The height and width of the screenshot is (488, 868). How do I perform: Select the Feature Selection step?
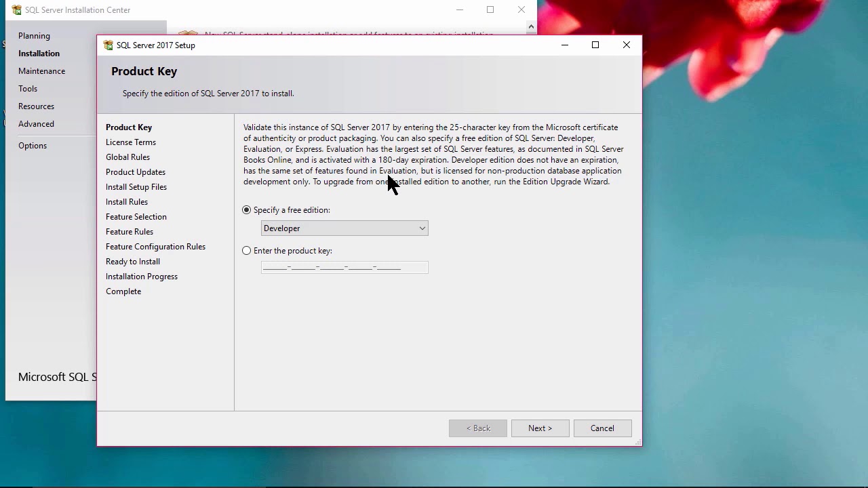[136, 217]
